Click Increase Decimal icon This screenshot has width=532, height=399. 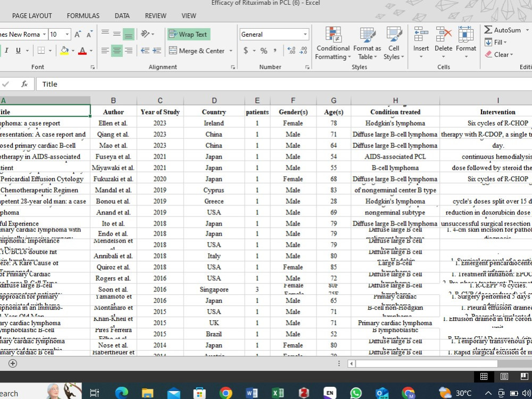pyautogui.click(x=291, y=51)
